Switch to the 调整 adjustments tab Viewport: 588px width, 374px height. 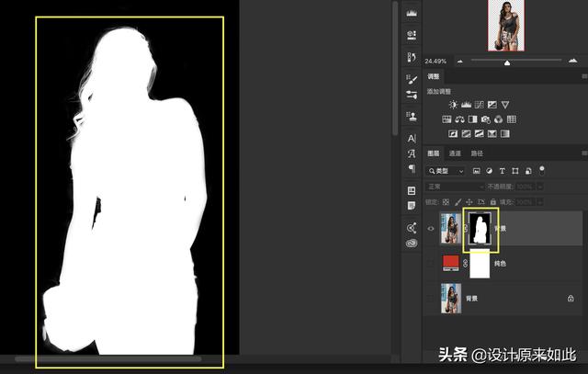click(x=434, y=76)
